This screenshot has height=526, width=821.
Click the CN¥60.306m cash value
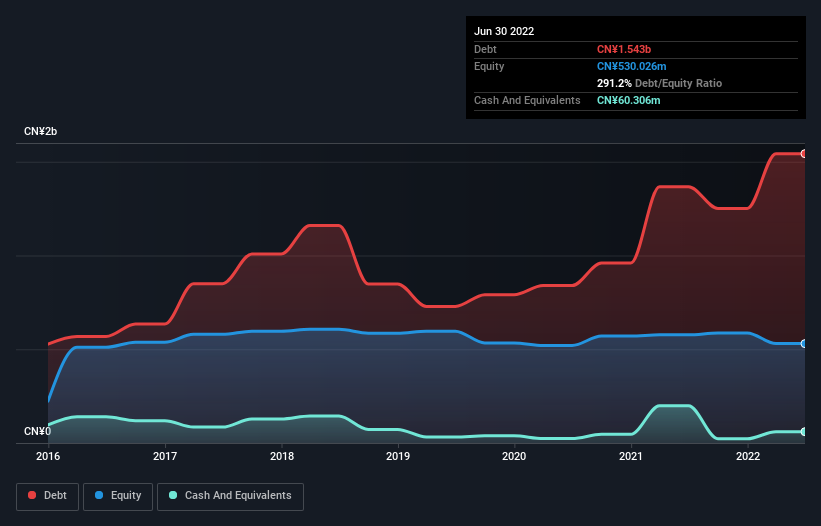[x=628, y=100]
